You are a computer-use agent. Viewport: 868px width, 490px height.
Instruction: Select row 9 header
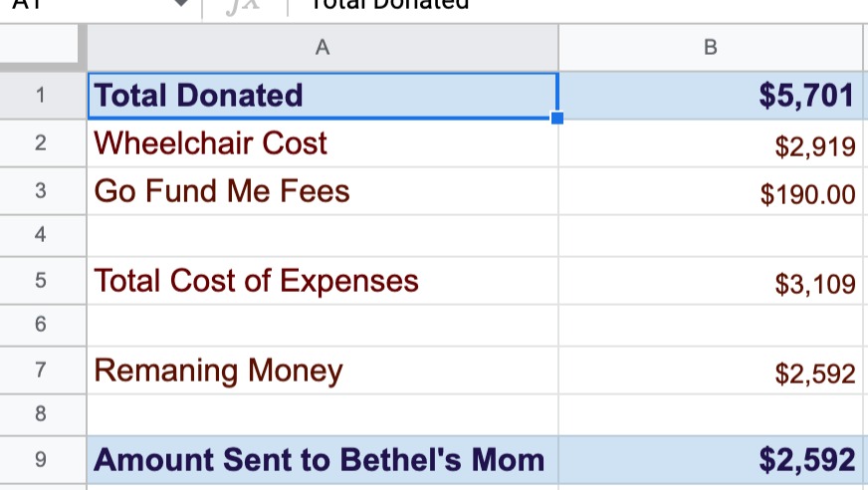pos(41,459)
